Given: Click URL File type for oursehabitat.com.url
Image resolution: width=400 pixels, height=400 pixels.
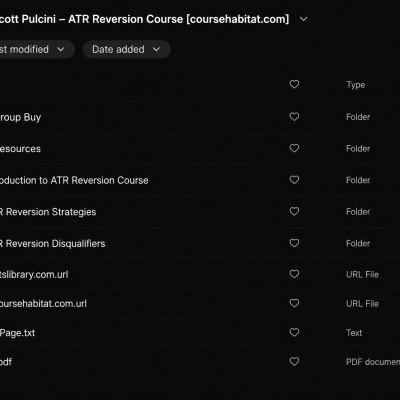Looking at the screenshot, I should [362, 304].
